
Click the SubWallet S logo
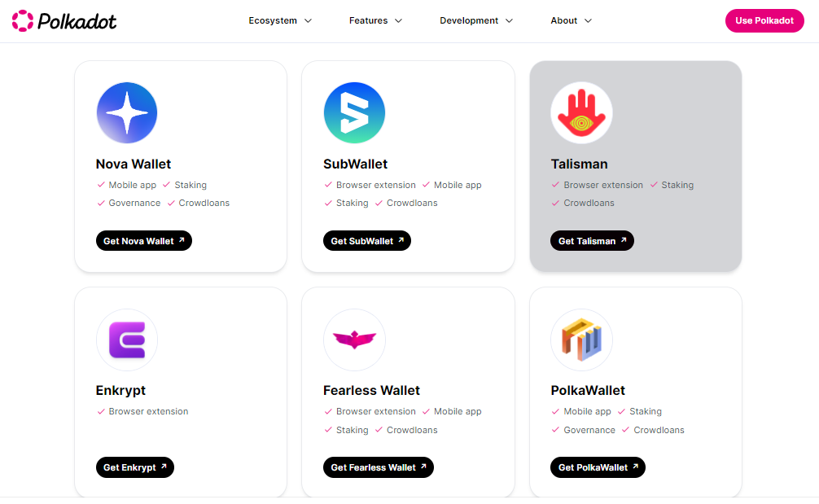355,113
